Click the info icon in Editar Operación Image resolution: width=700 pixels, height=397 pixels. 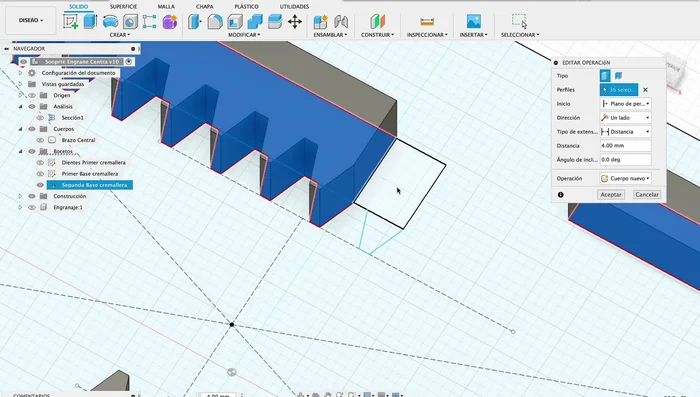tap(561, 195)
